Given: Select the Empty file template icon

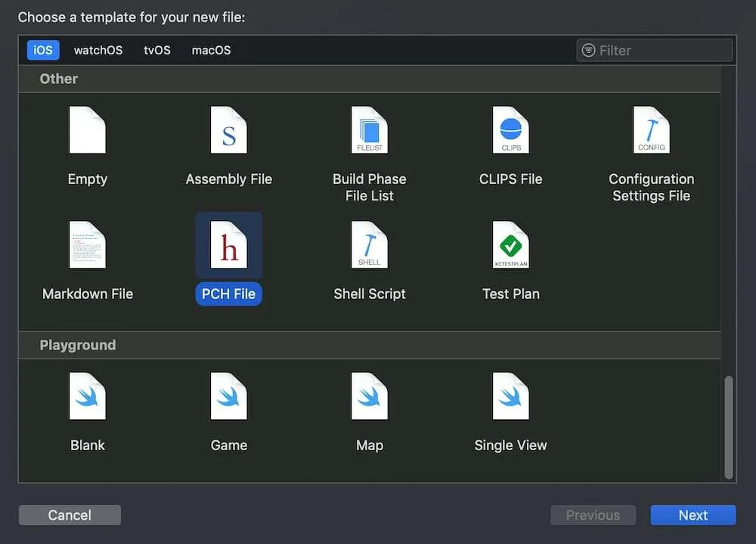Looking at the screenshot, I should (x=87, y=130).
